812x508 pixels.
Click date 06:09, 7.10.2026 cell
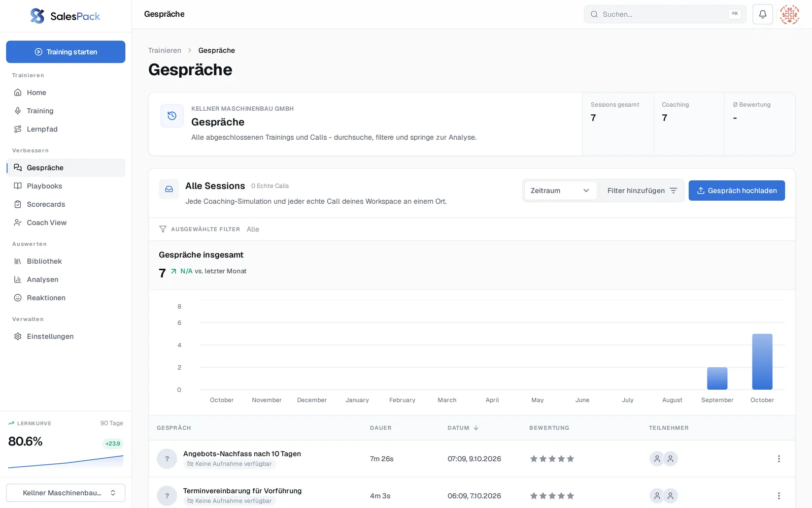pyautogui.click(x=474, y=496)
